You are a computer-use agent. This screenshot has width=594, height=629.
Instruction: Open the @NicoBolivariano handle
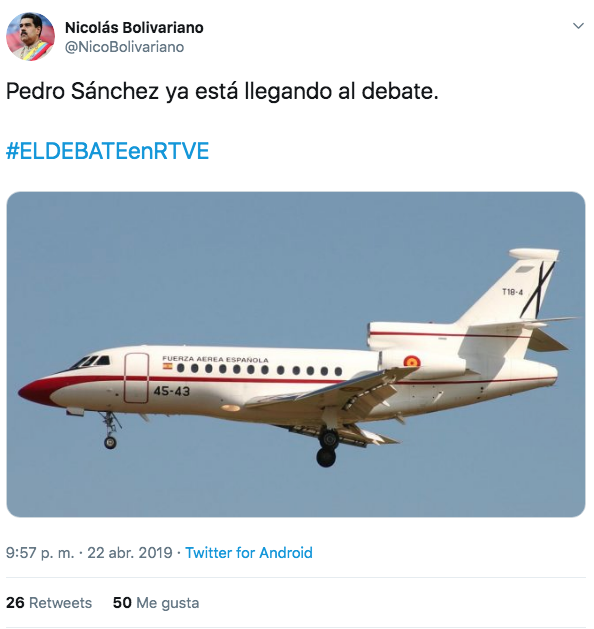pos(124,47)
